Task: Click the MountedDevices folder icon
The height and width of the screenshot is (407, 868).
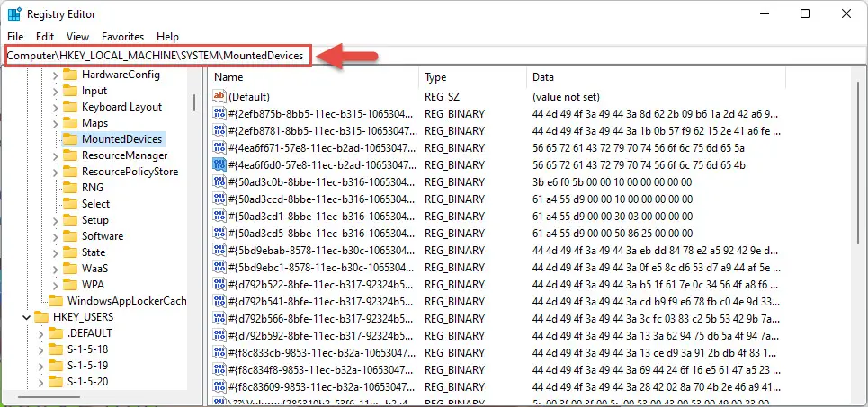Action: point(70,138)
